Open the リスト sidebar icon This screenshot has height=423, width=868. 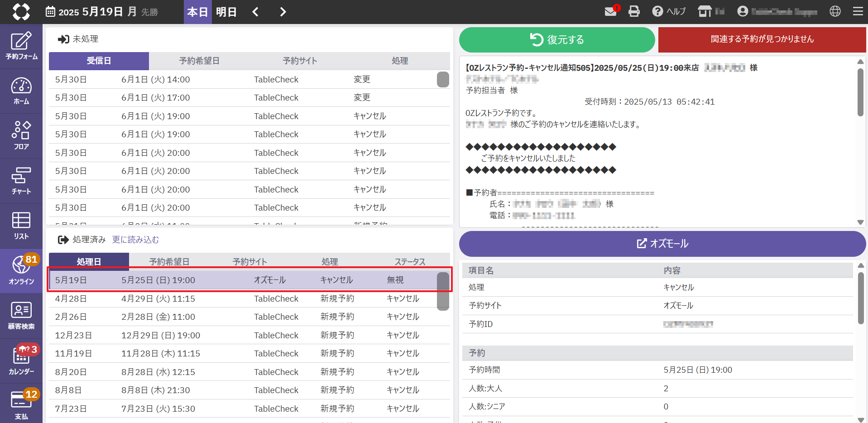coord(21,226)
